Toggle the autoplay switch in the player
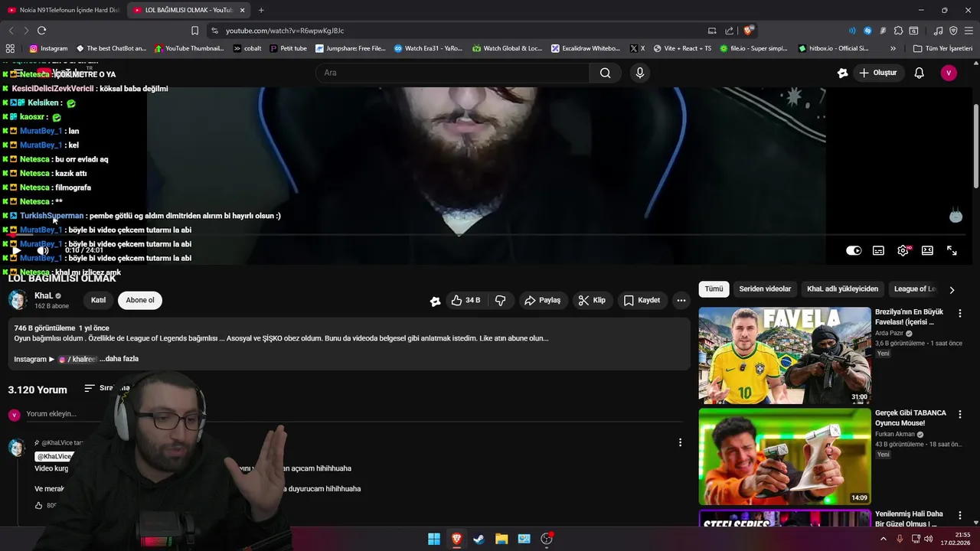Screen dimensions: 980x551 tap(854, 250)
